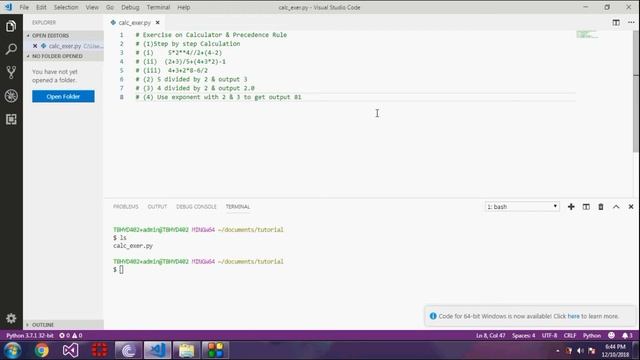Click the Open Folder button

click(63, 96)
